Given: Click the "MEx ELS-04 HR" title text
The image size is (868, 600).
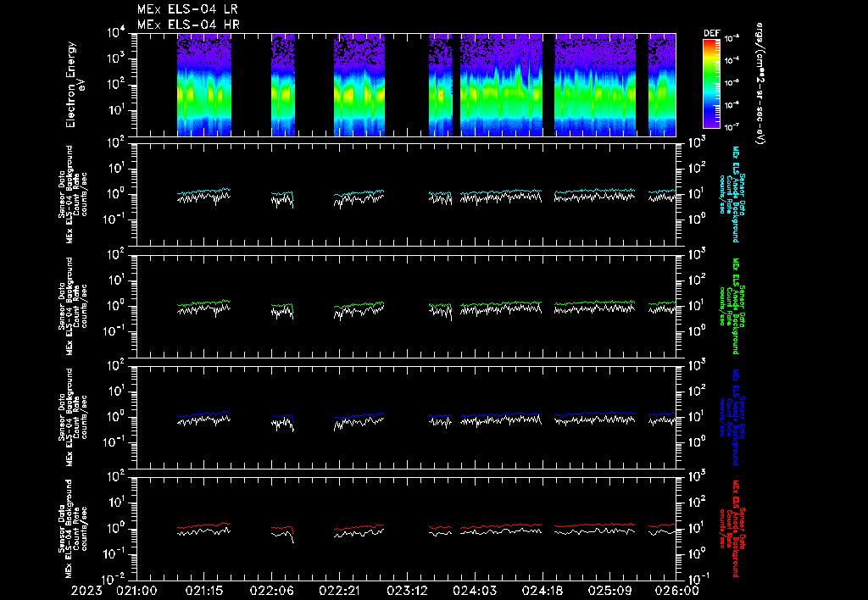Looking at the screenshot, I should (188, 25).
